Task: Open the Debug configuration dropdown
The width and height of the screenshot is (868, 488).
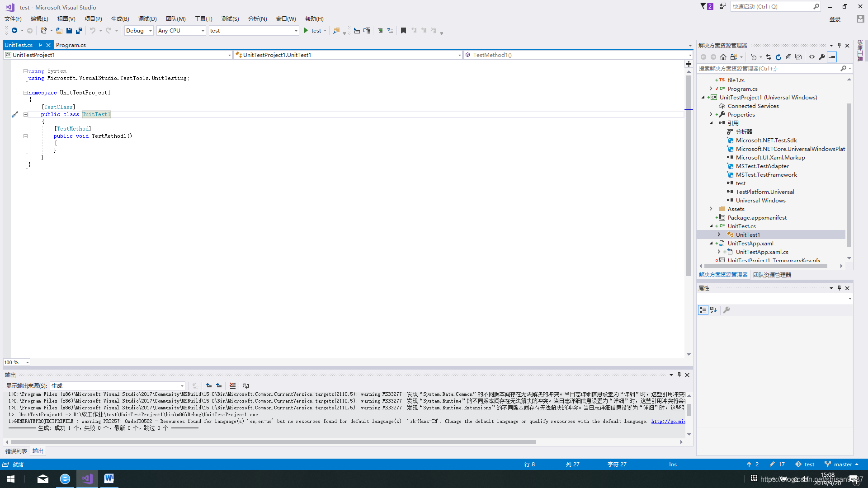Action: pyautogui.click(x=139, y=31)
